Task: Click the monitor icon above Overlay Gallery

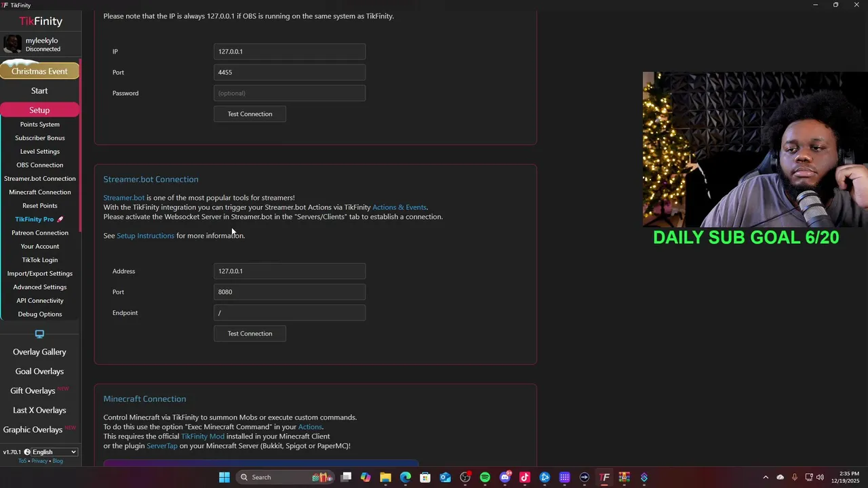Action: 39,334
